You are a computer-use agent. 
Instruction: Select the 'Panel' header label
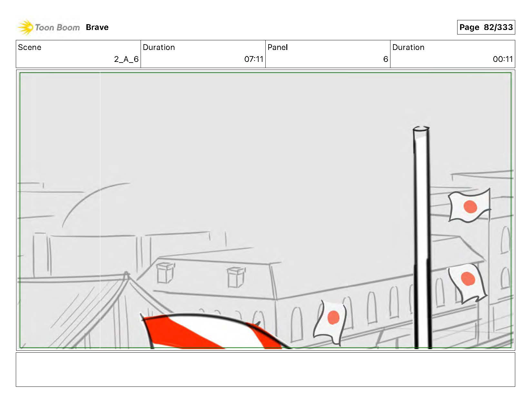pyautogui.click(x=277, y=47)
